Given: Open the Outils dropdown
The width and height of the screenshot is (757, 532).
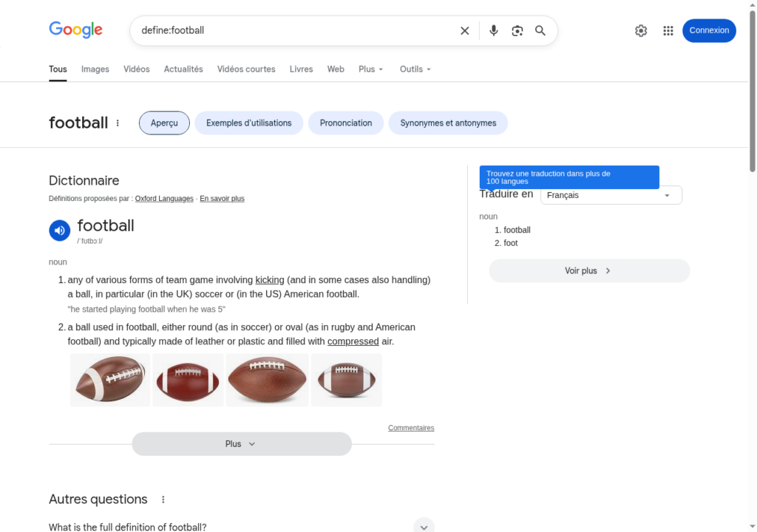Looking at the screenshot, I should 415,69.
